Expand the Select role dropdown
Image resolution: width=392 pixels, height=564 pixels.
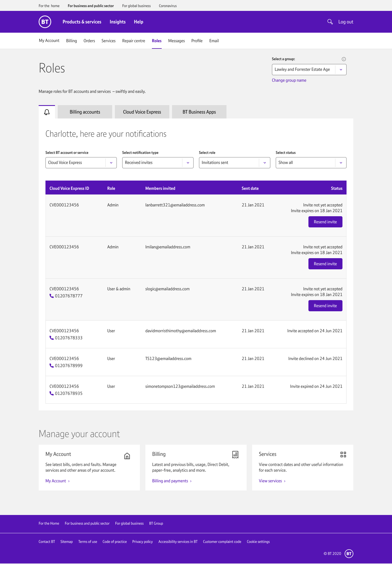(235, 163)
